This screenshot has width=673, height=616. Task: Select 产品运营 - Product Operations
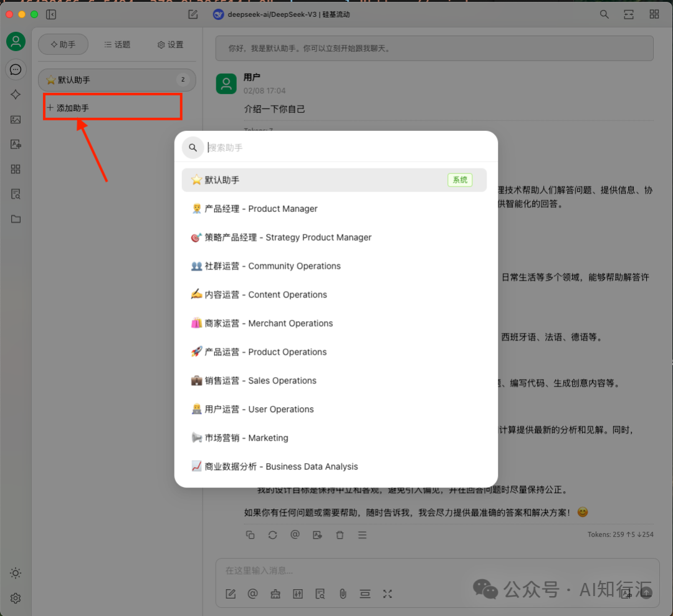coord(335,352)
